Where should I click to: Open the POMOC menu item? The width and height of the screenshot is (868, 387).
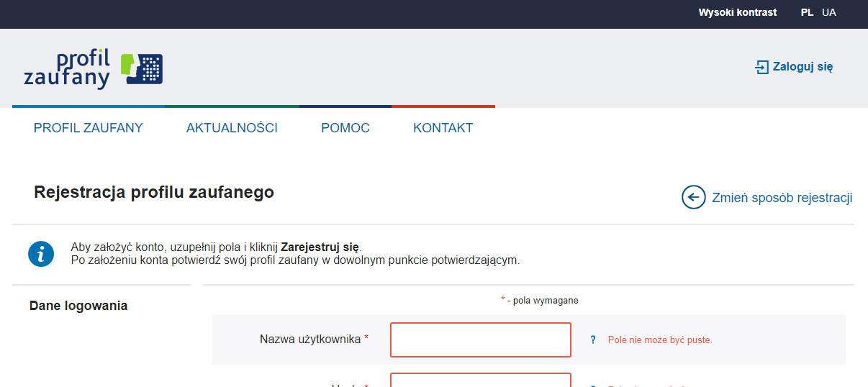[x=345, y=128]
